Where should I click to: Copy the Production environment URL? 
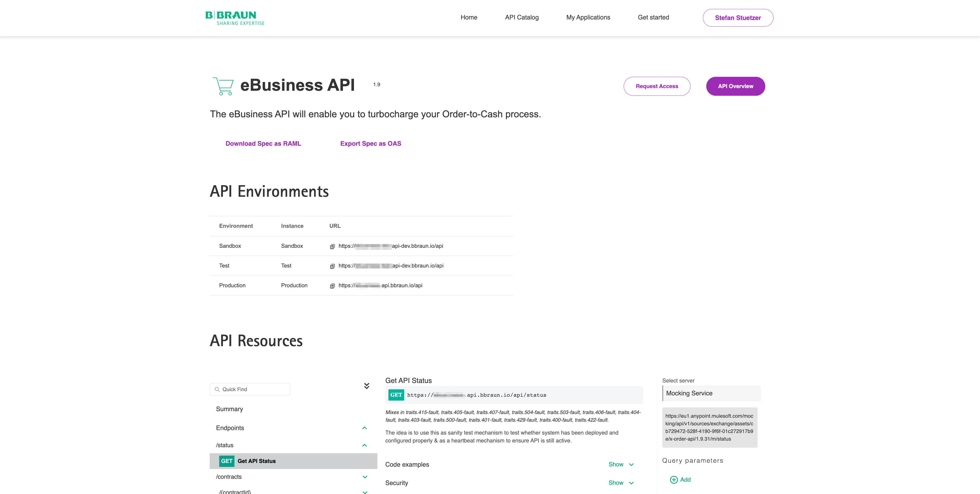point(332,286)
